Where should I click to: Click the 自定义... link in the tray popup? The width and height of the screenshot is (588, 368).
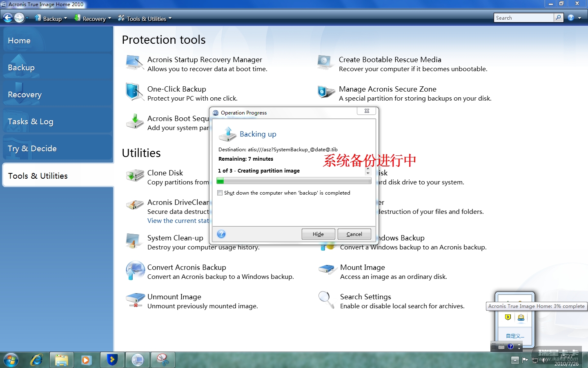(x=515, y=336)
